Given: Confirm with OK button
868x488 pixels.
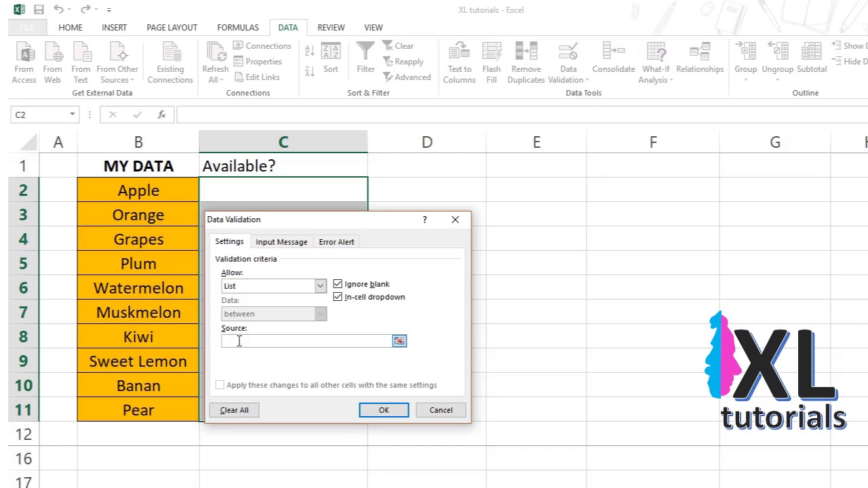Looking at the screenshot, I should (384, 410).
